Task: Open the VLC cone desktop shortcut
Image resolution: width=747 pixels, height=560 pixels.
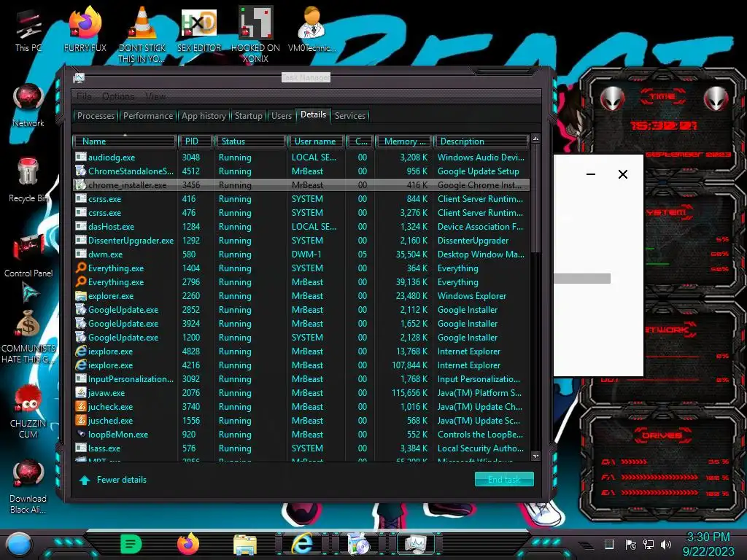Action: pos(142,34)
